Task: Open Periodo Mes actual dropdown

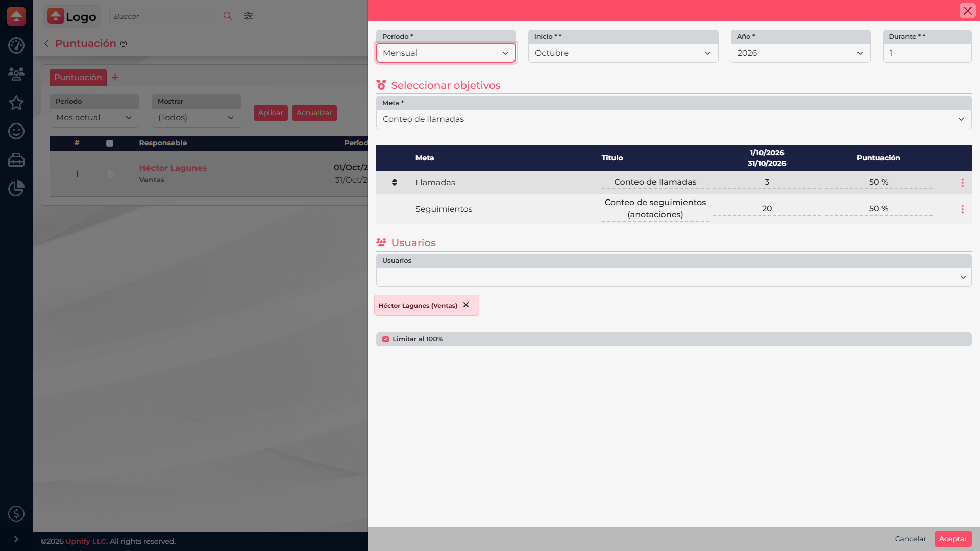Action: (94, 118)
